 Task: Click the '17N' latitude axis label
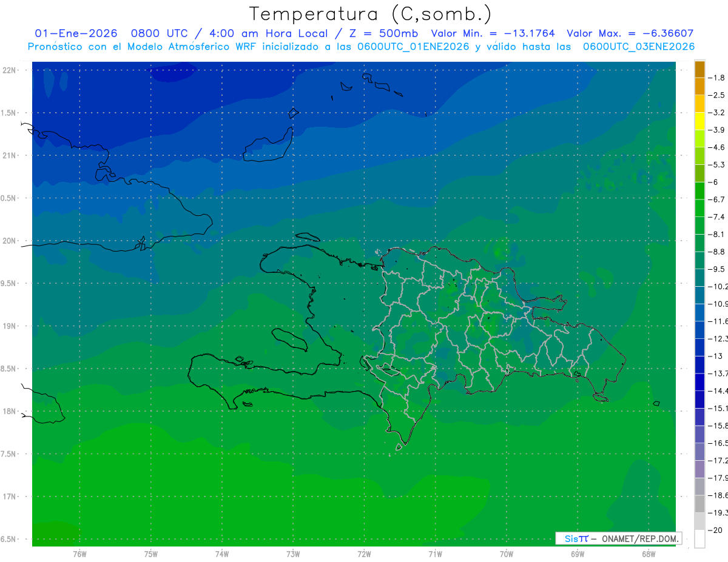(10, 497)
